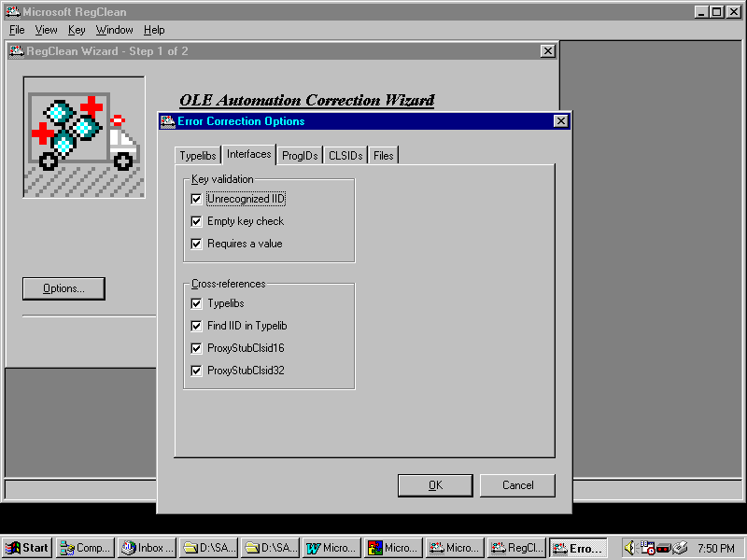Viewport: 747px width, 560px height.
Task: Uncheck the Unrecognized IID checkbox
Action: point(196,199)
